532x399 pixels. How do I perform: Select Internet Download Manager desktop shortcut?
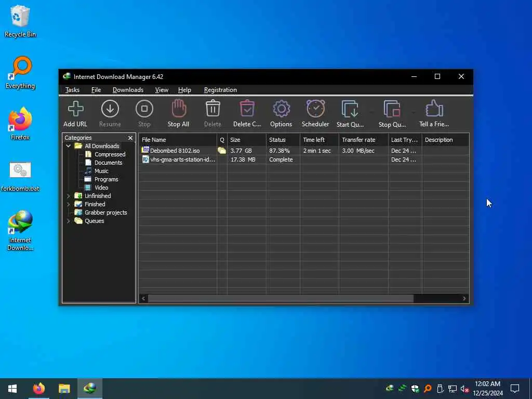[20, 231]
